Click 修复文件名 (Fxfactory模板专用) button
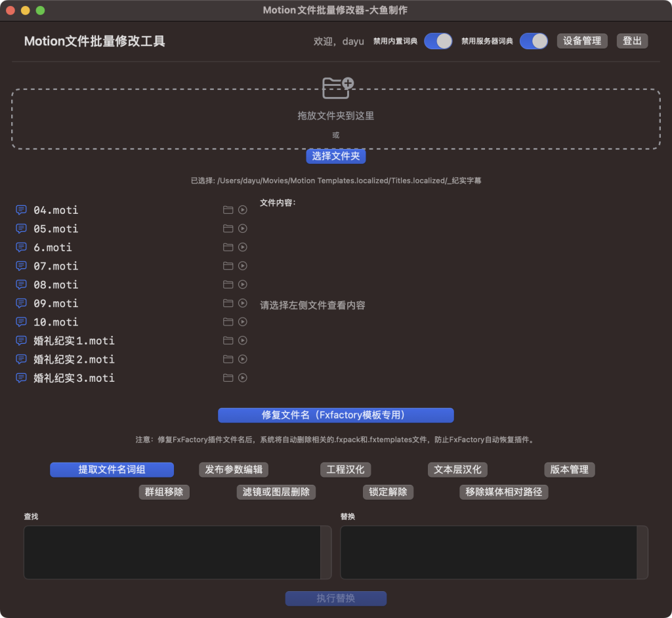This screenshot has width=672, height=618. pyautogui.click(x=335, y=415)
